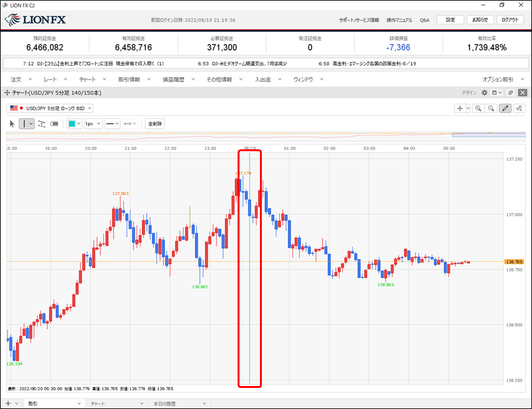Click the デザイン label in chart header
Image resolution: width=532 pixels, height=409 pixels.
coord(469,93)
